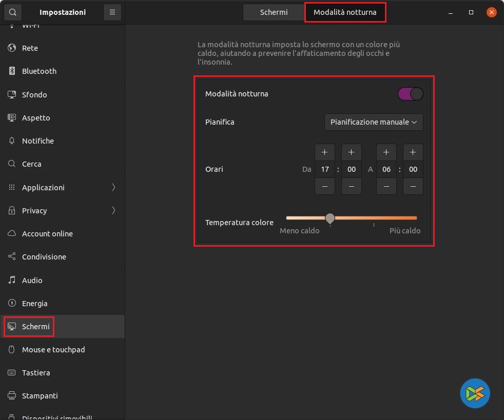504x420 pixels.
Task: Expand the Applicazioni submenu chevron
Action: [x=113, y=188]
